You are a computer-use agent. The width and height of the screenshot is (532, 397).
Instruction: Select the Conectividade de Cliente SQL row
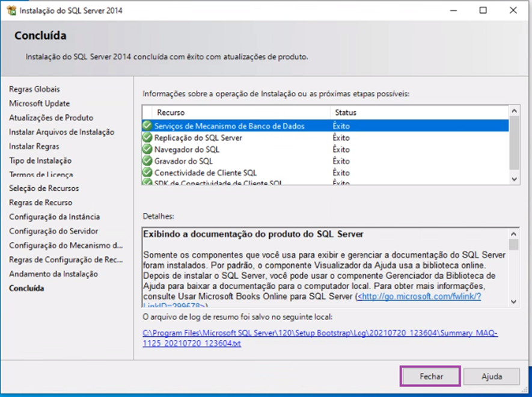coord(325,172)
